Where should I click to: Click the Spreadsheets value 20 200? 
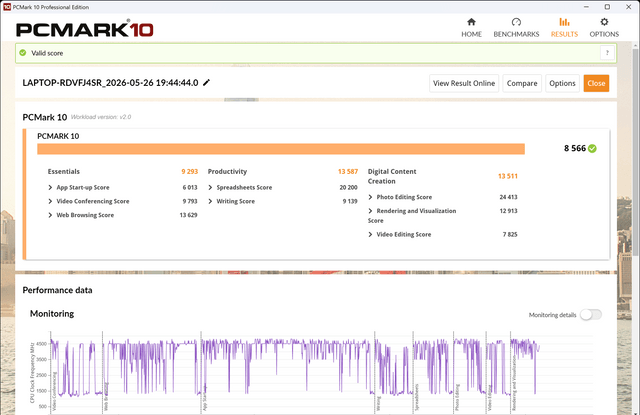point(348,187)
